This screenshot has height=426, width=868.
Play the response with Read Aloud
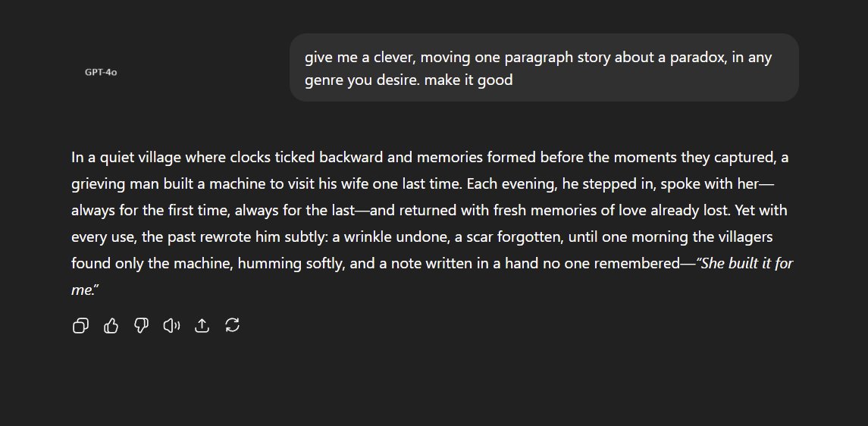pyautogui.click(x=171, y=326)
